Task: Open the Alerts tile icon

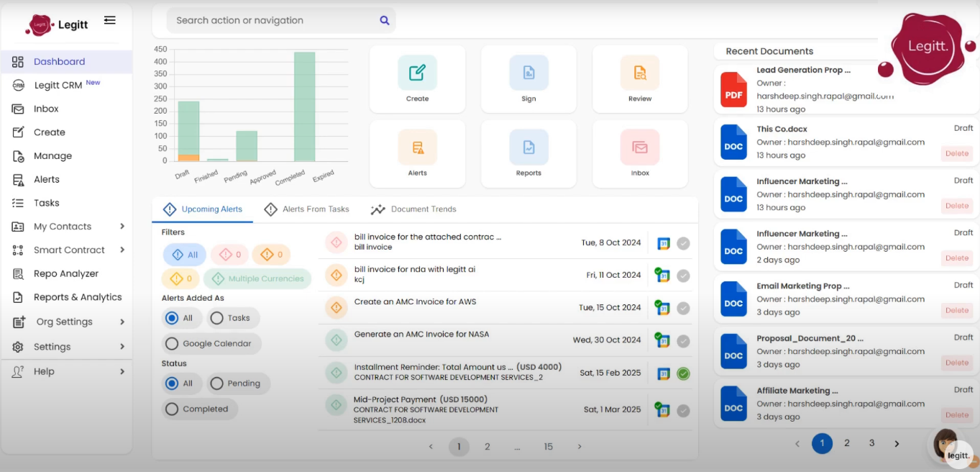Action: [x=418, y=147]
